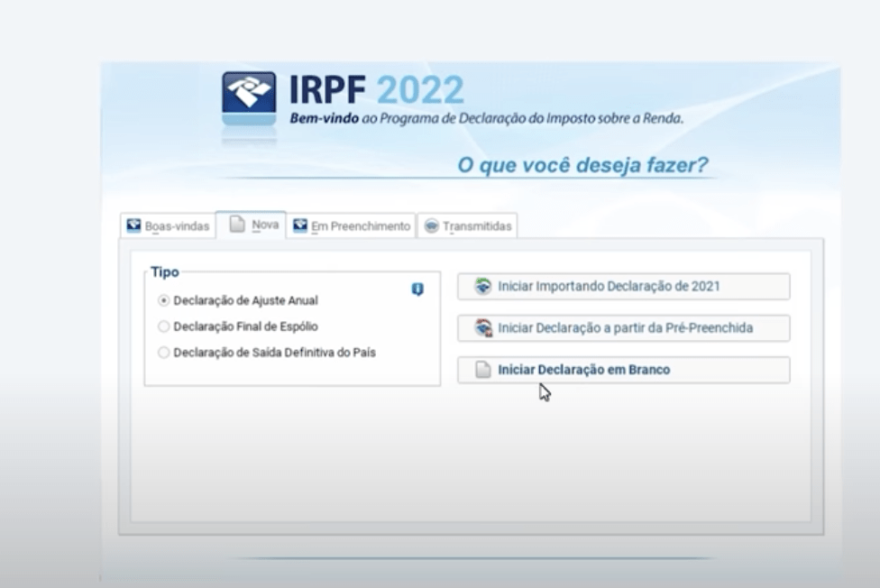The width and height of the screenshot is (880, 588).
Task: Click the icon on the Transmitidas tab
Action: pyautogui.click(x=431, y=226)
